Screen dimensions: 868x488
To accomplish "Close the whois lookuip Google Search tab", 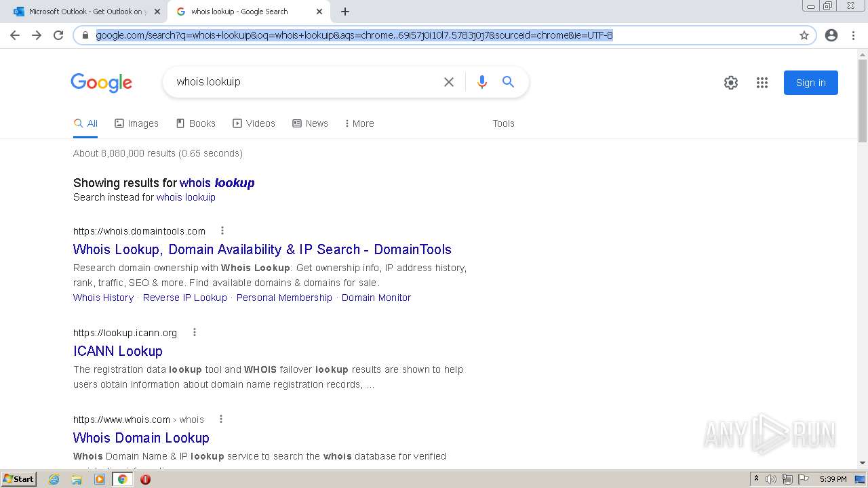I will [319, 12].
